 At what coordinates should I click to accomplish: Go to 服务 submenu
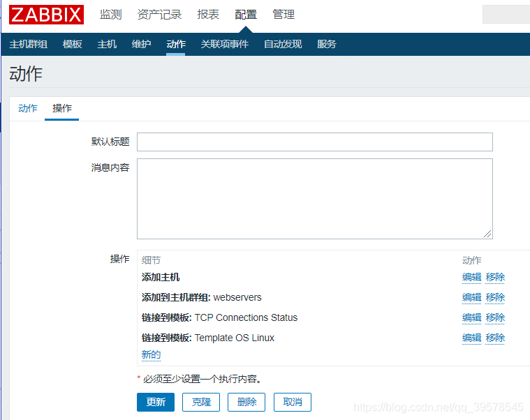click(327, 44)
